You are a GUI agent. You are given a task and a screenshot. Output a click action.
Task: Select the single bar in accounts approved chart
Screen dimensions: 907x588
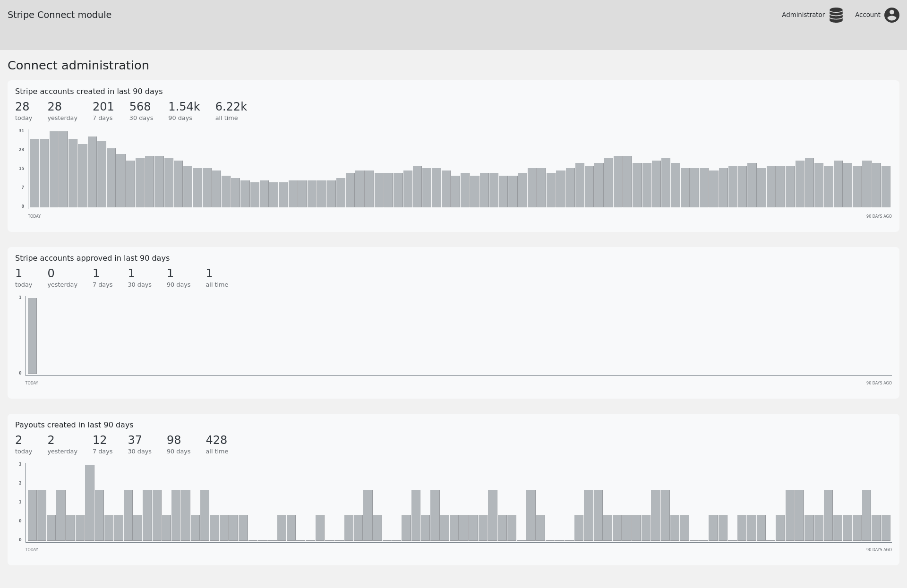click(x=32, y=336)
